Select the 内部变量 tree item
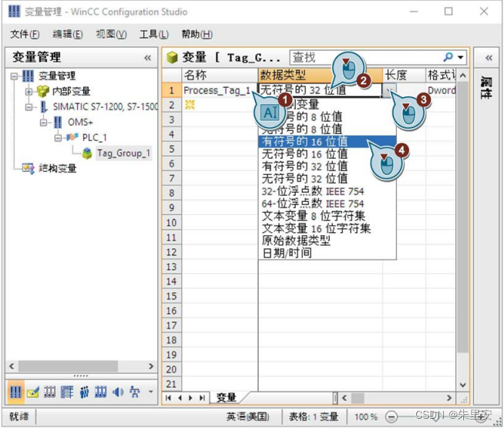Screen dimensions: 504x428 tap(72, 91)
